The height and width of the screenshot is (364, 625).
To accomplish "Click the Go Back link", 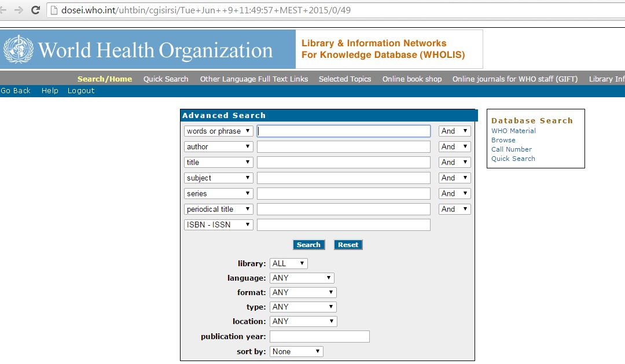I will click(x=16, y=90).
